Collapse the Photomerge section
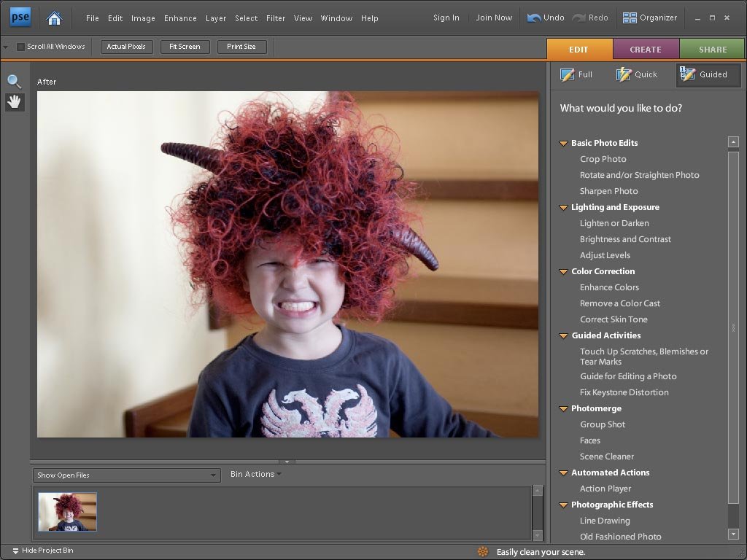Screen dimensions: 747x560 [563, 409]
